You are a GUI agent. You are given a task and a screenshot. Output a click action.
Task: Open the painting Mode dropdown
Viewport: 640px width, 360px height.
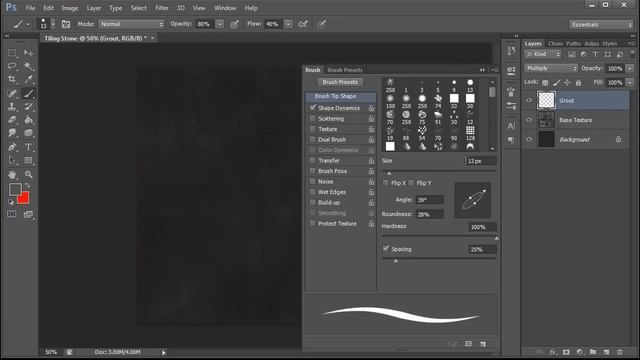(x=131, y=24)
